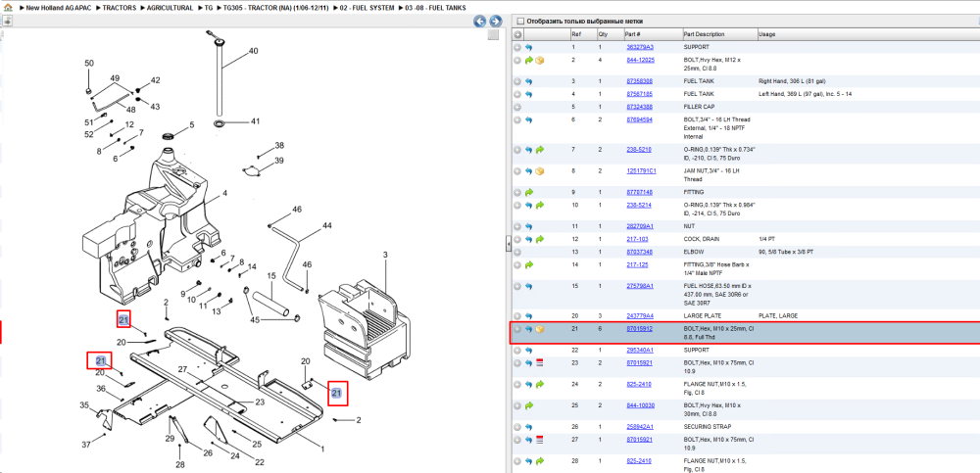Add part 363279A3 SUPPORT using grey circle
This screenshot has width=980, height=473.
pos(517,47)
